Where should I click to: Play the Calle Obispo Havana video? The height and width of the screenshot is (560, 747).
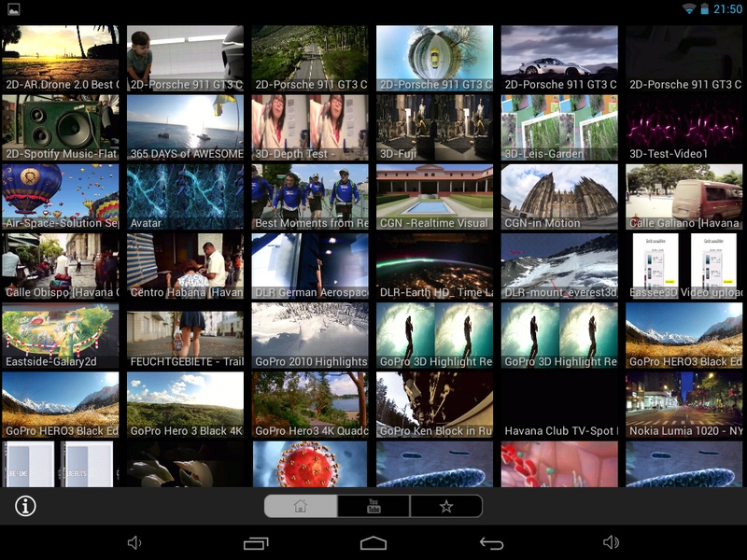coord(61,266)
